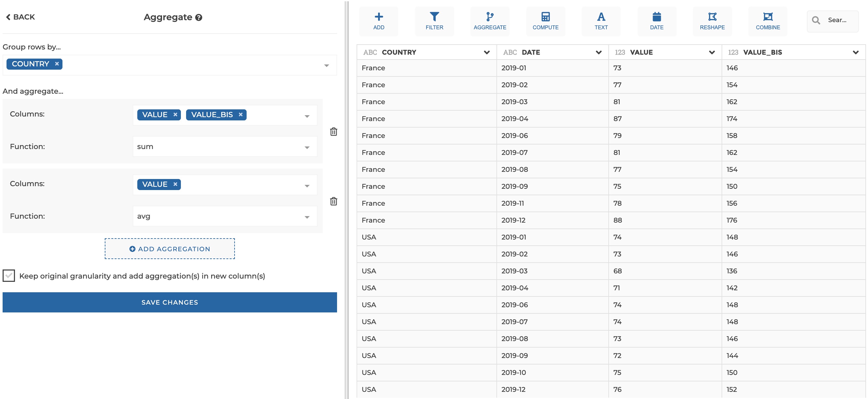Open VALUE column header menu

click(711, 52)
